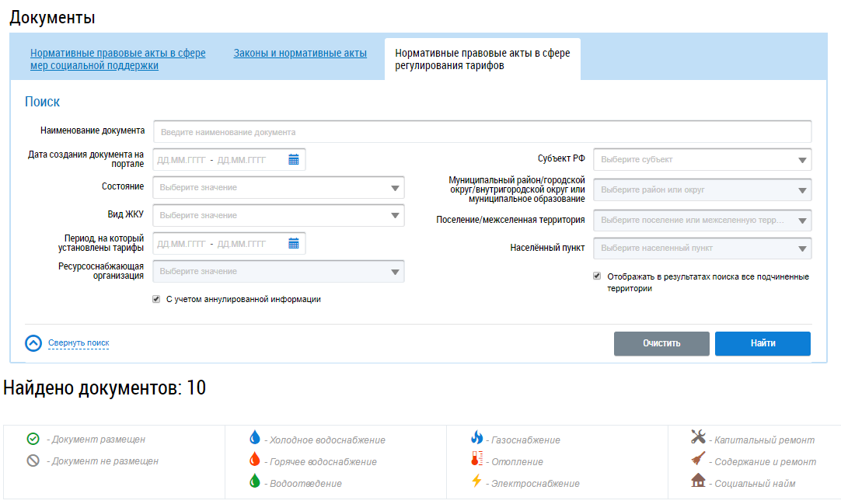Screen dimensions: 841x504
Task: Click the electricity lightning bolt icon
Action: point(476,481)
